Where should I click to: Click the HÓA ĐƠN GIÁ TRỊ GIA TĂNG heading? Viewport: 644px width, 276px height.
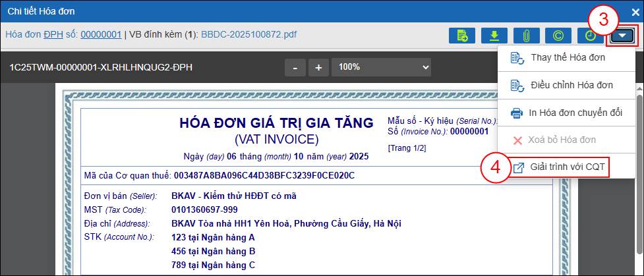(276, 123)
